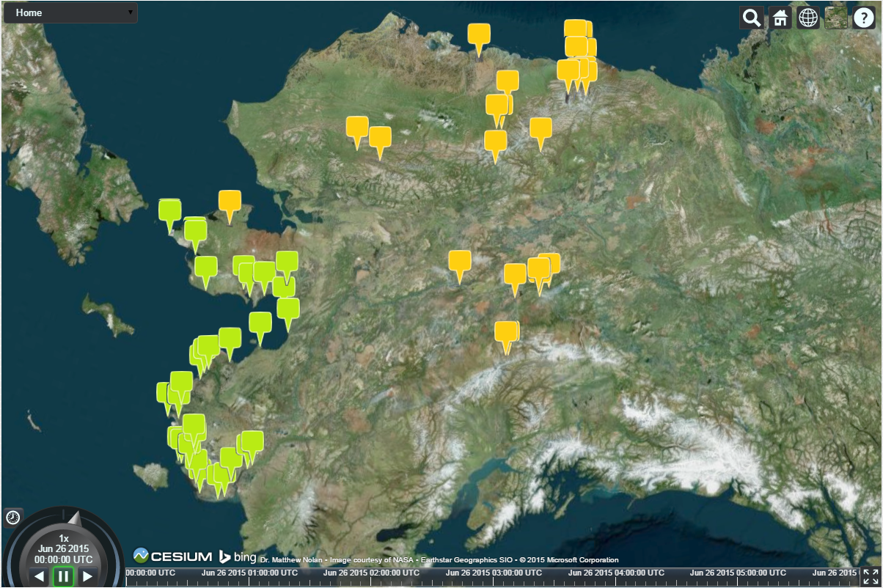Play animation forward
This screenshot has width=883, height=588.
pos(87,576)
